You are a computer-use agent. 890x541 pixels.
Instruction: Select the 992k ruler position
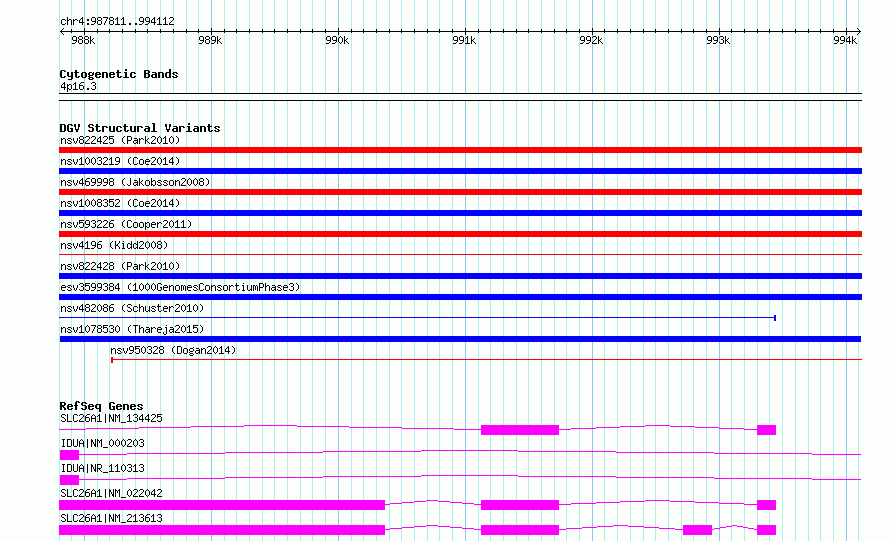point(591,40)
